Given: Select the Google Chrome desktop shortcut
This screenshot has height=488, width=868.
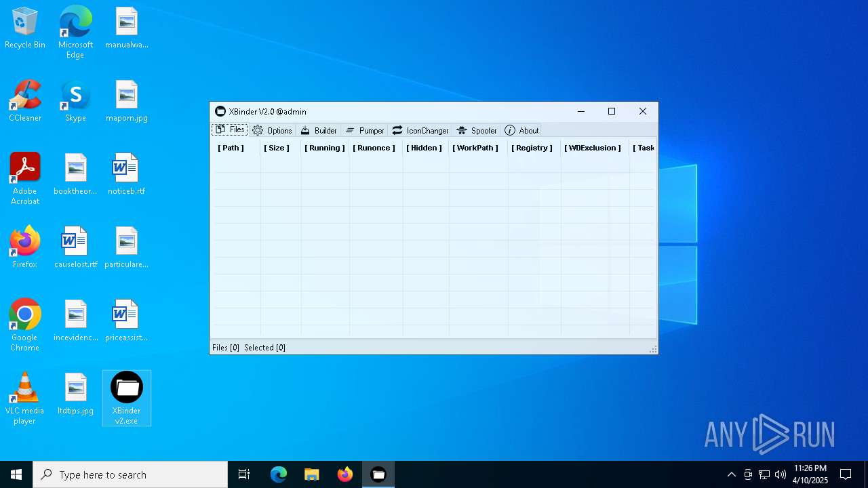Looking at the screenshot, I should point(25,325).
